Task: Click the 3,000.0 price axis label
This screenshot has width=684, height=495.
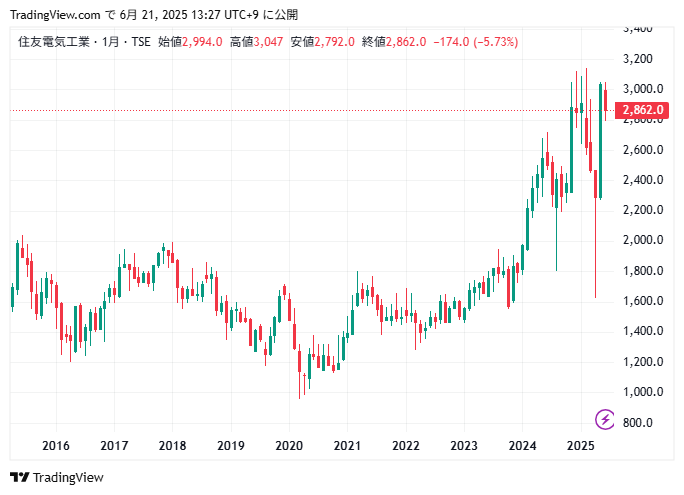Action: (643, 89)
